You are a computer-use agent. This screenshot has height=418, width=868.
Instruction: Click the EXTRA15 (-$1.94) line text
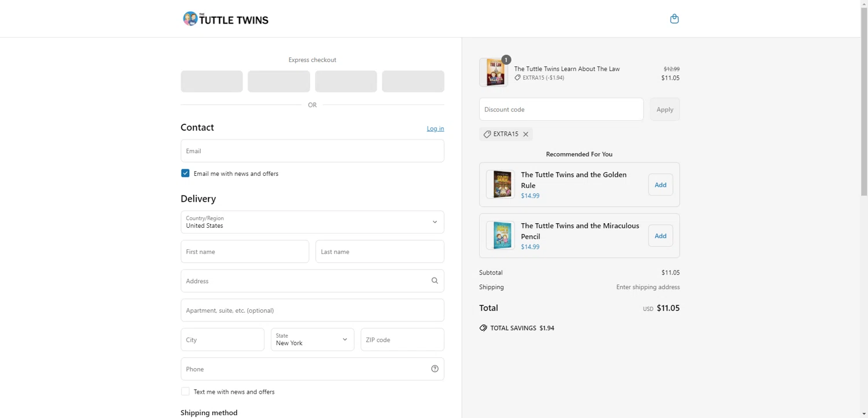click(543, 77)
